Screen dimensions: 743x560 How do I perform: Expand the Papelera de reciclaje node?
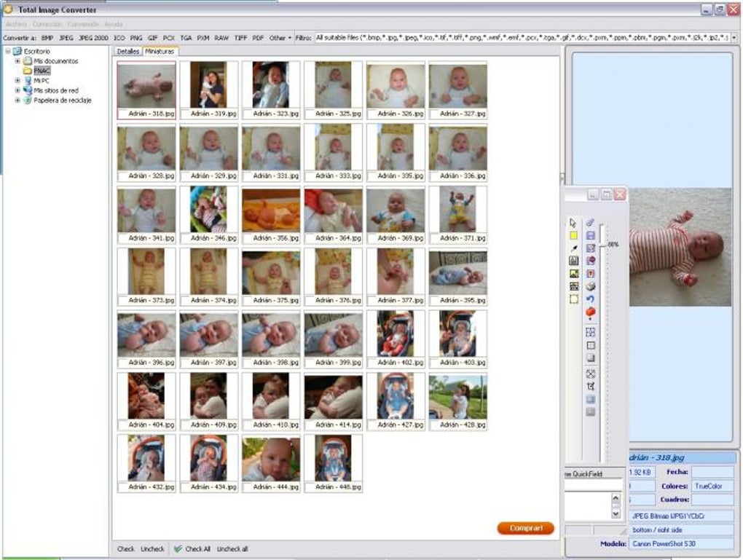click(x=17, y=100)
